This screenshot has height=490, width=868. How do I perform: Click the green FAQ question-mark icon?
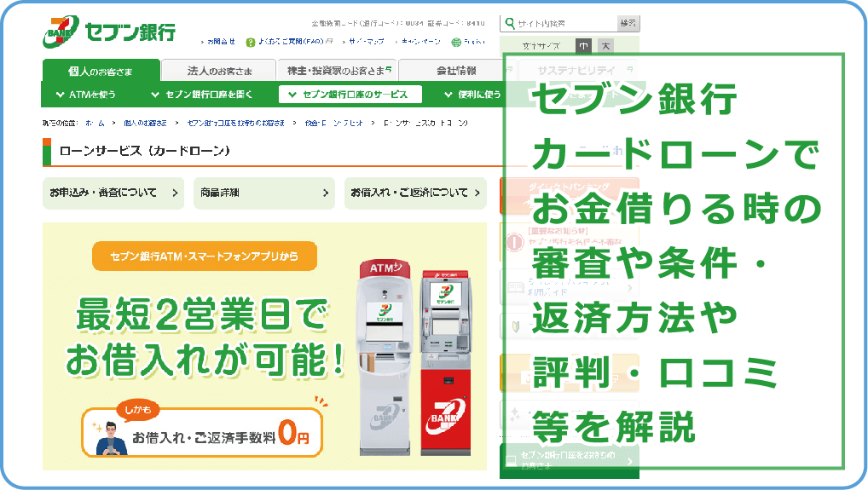(x=250, y=42)
